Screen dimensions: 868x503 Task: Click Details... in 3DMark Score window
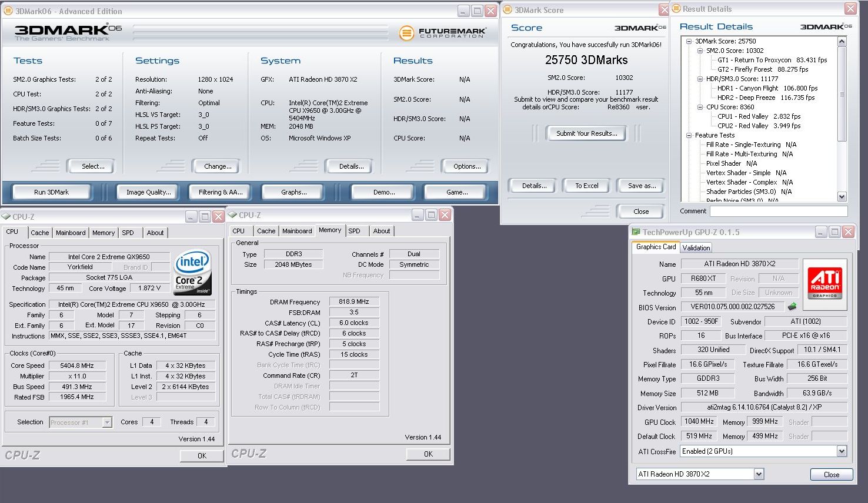click(534, 186)
